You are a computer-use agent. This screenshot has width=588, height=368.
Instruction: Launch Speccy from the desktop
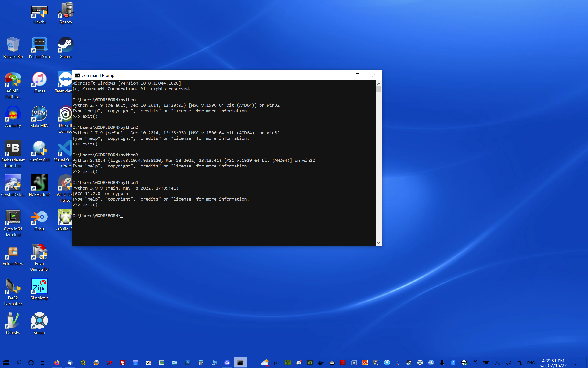tap(66, 13)
